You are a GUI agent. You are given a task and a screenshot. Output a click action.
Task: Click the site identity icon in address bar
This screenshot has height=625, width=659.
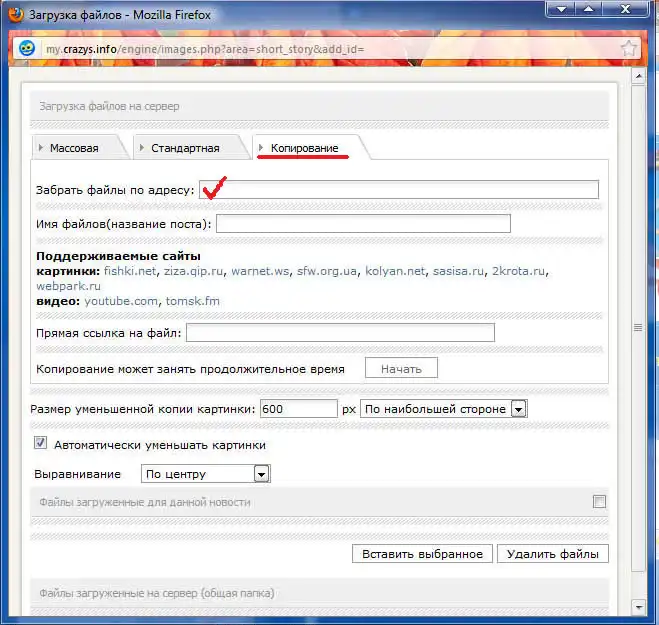(x=27, y=48)
